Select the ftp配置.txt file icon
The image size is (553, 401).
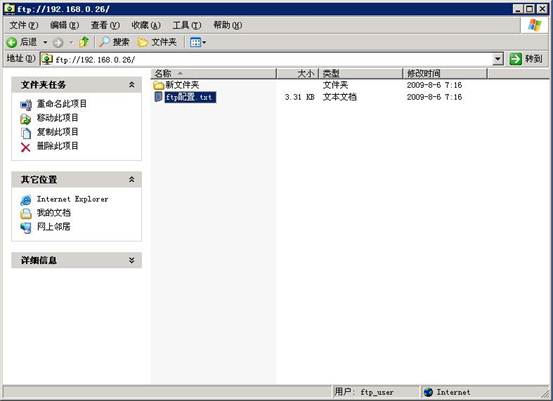158,97
